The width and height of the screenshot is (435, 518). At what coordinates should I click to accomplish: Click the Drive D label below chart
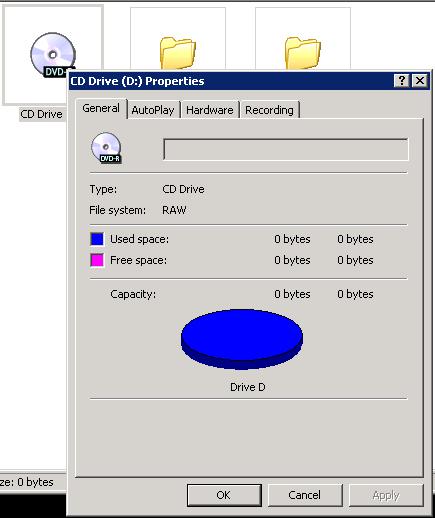tap(248, 387)
